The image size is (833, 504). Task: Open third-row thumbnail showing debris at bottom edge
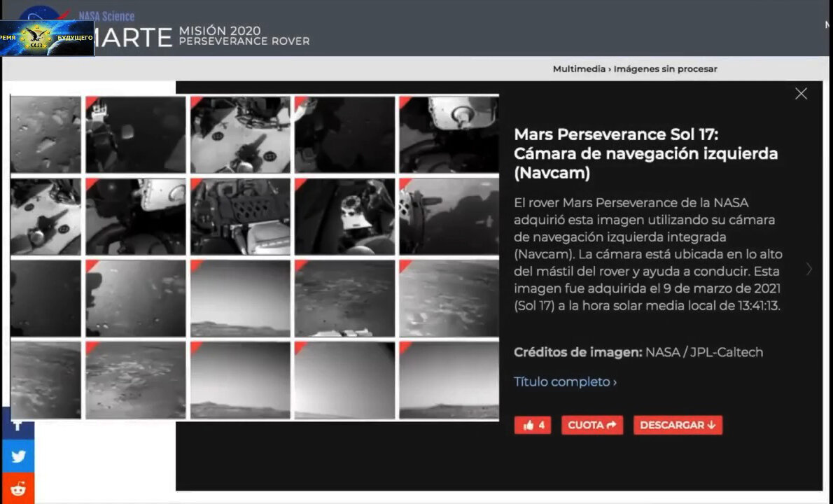(x=345, y=298)
